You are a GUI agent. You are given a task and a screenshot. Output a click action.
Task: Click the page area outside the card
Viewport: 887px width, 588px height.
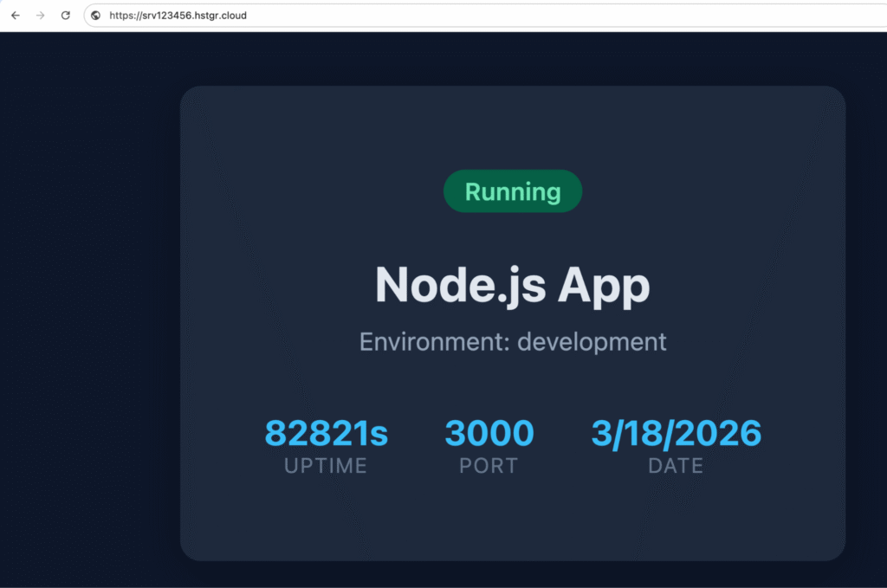87,346
